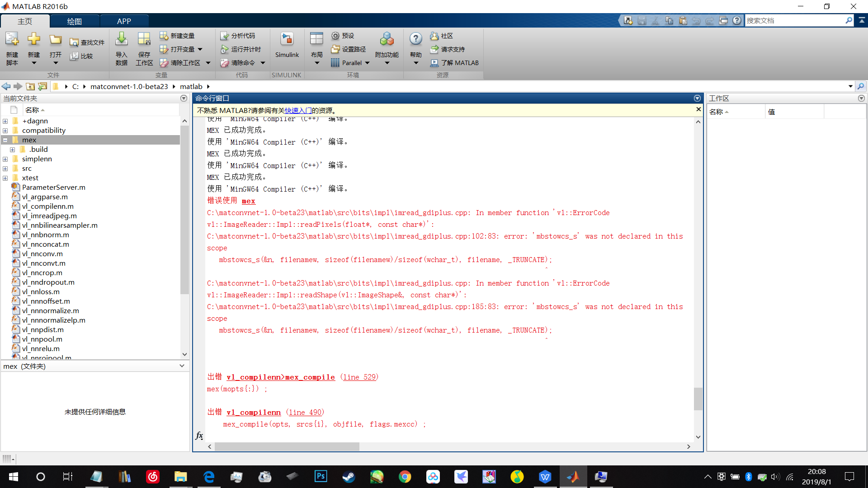868x488 pixels.
Task: Click the Save Workspace (保存工作区) icon
Action: pyautogui.click(x=144, y=41)
